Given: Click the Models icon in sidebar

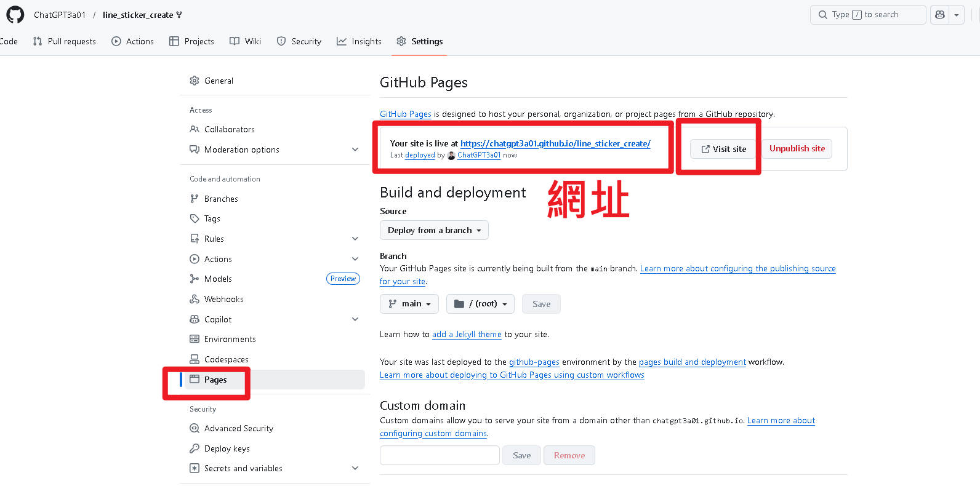Looking at the screenshot, I should [195, 279].
